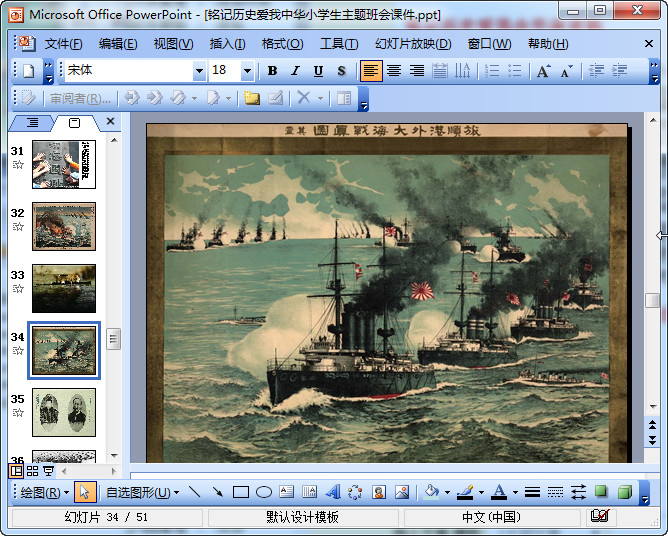Open the delete comment dropdown arrow
The image size is (668, 536).
tap(320, 98)
